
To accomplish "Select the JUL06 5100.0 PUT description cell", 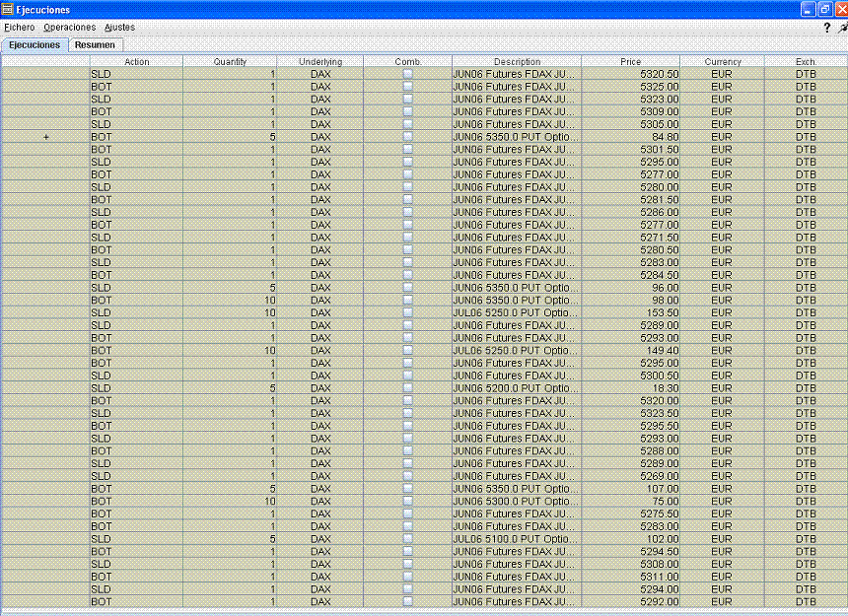I will [x=516, y=539].
